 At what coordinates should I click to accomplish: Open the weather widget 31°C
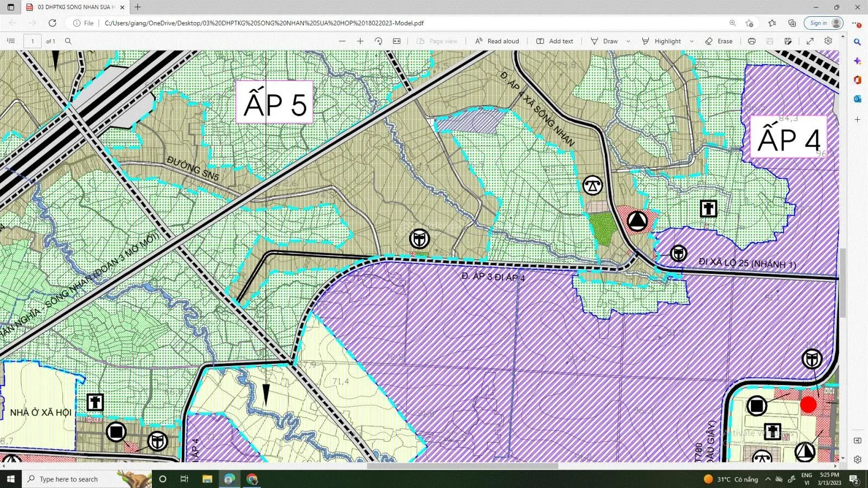[x=731, y=479]
